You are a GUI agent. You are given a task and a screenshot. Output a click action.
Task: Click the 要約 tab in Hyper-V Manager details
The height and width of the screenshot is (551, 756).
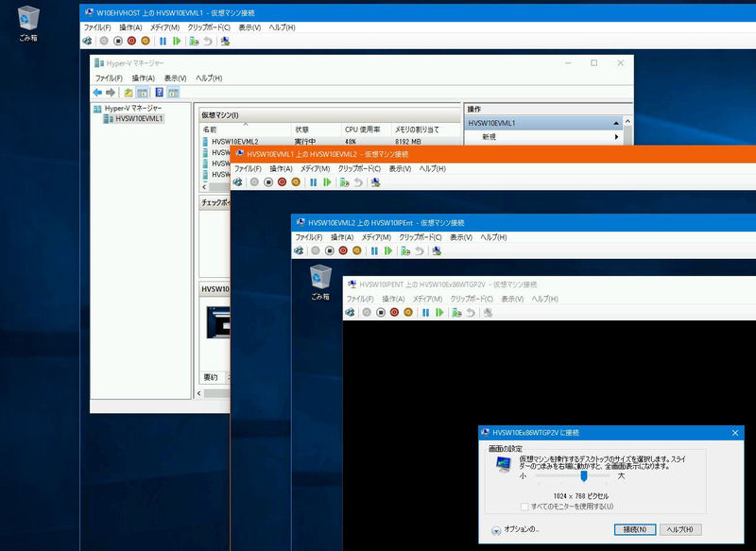pos(211,377)
